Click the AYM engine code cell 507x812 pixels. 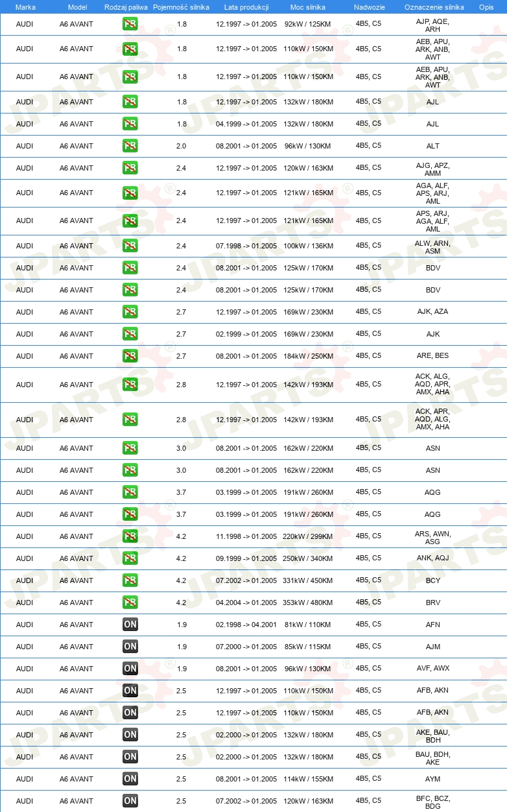point(433,779)
